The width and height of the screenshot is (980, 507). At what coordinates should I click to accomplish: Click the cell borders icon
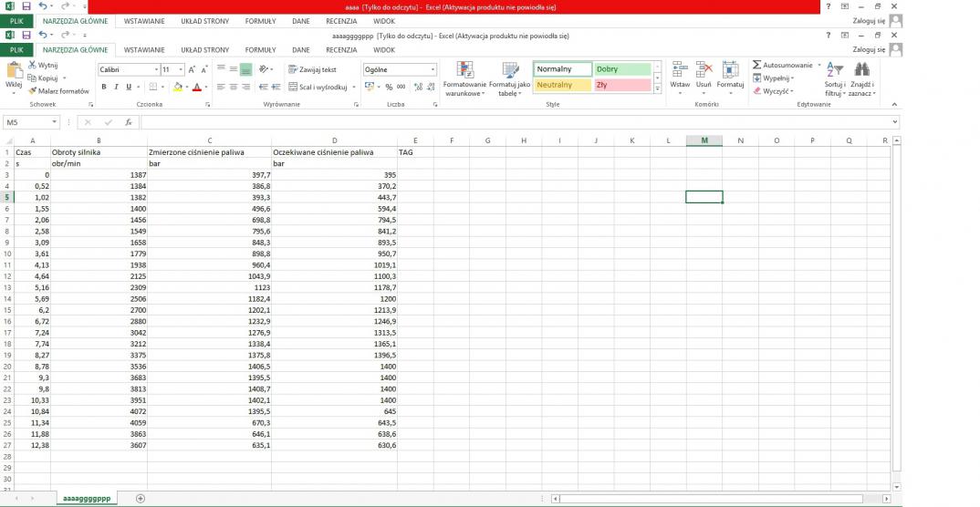pos(153,87)
